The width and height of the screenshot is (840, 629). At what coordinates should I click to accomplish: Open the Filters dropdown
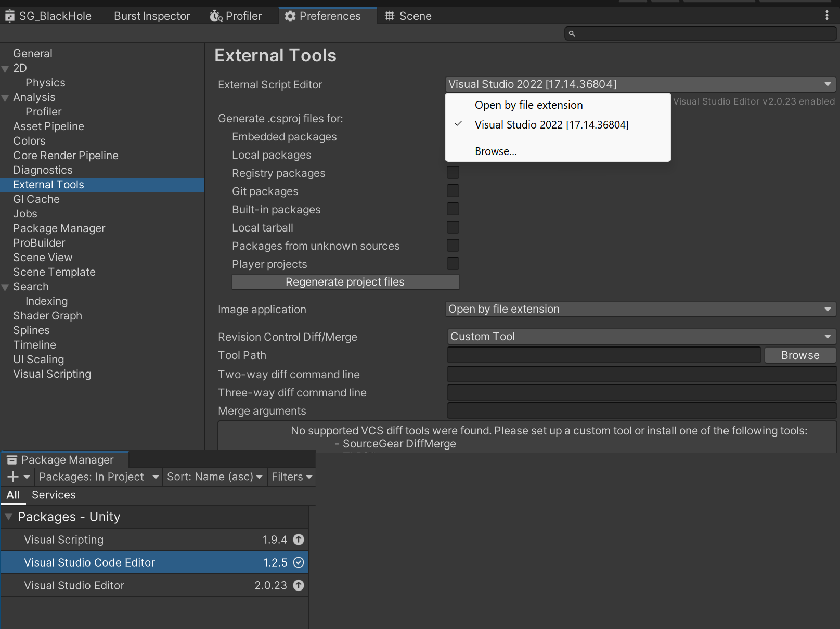click(292, 477)
